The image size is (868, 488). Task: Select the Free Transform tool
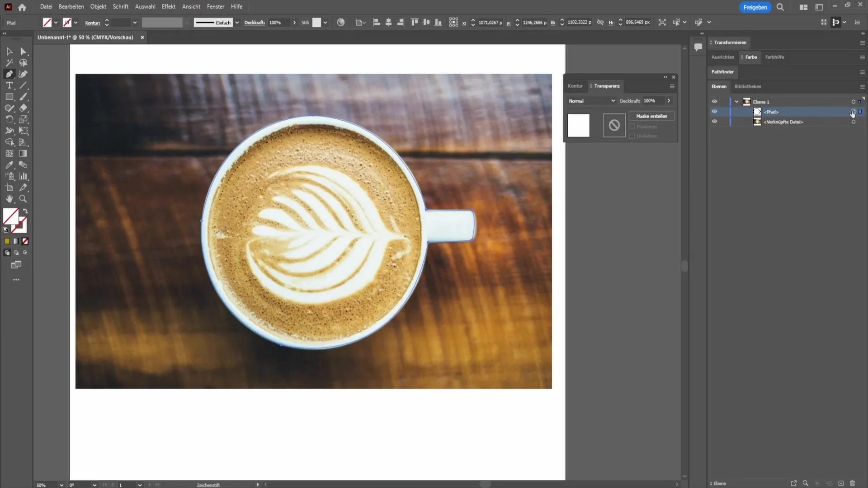(x=24, y=131)
